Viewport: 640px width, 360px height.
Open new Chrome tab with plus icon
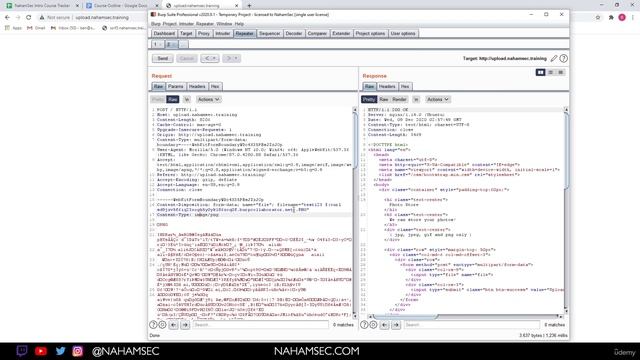pos(249,6)
